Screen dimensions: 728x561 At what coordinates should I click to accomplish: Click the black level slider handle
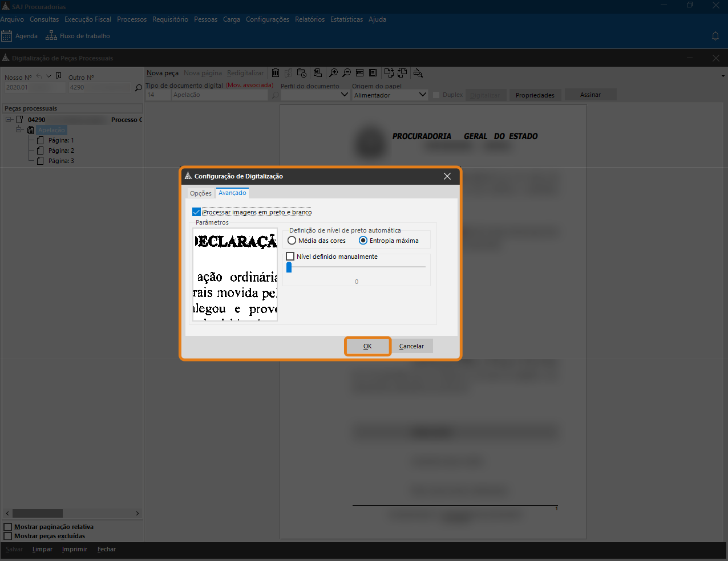[289, 267]
